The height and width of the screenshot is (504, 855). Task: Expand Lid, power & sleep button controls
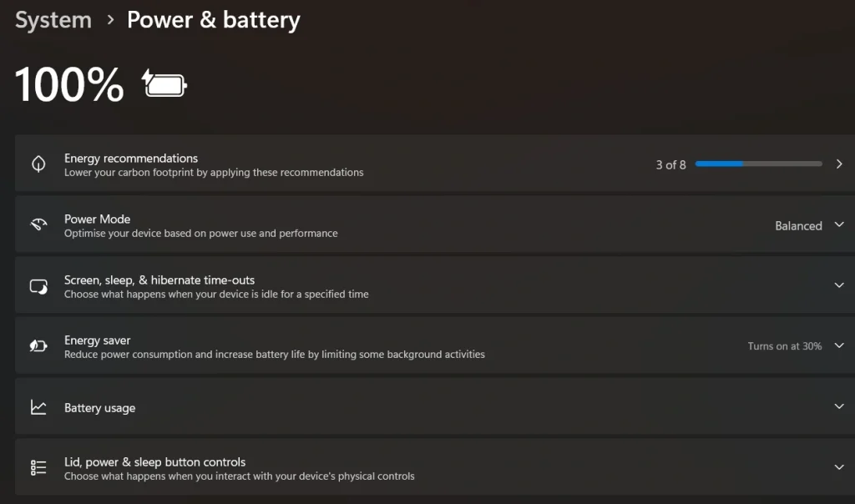[x=840, y=467]
